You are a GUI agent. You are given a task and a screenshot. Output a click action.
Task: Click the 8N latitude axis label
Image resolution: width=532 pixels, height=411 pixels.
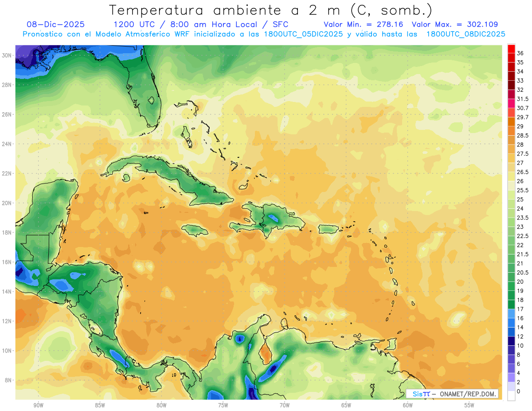coord(8,380)
